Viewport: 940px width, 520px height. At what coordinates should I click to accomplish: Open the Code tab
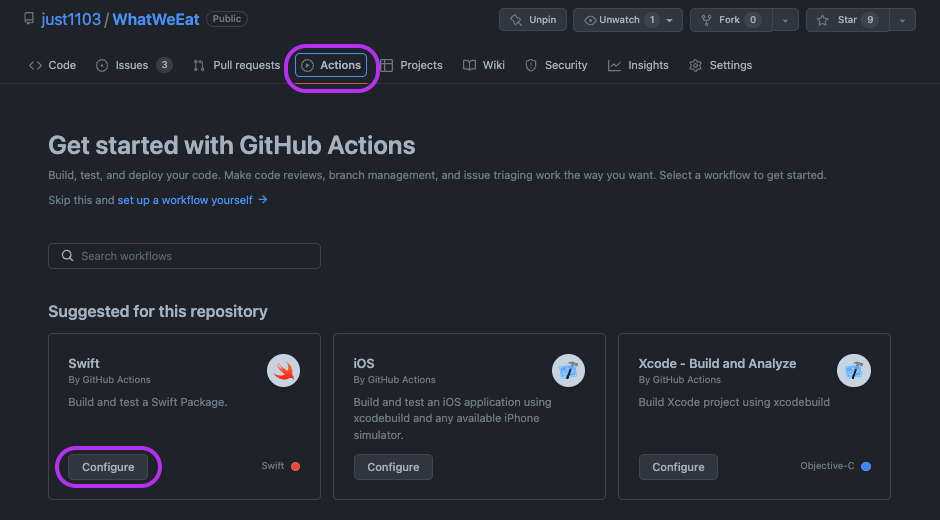(x=53, y=65)
